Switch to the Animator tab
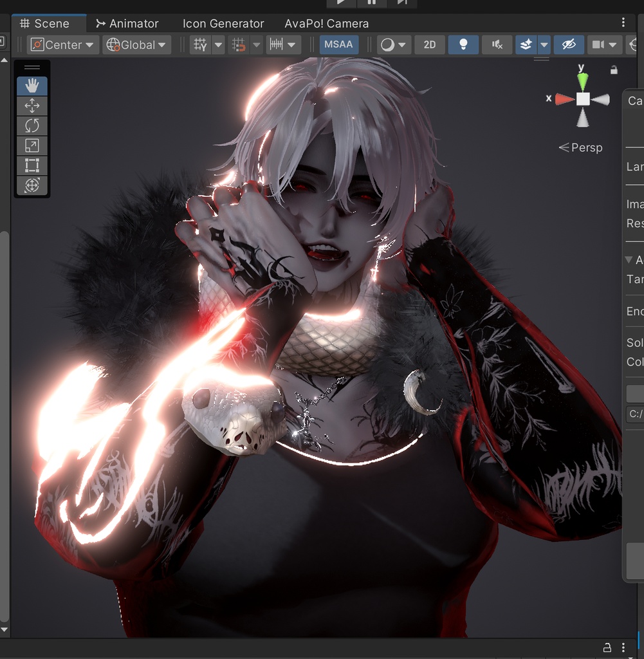This screenshot has height=659, width=644. point(127,24)
